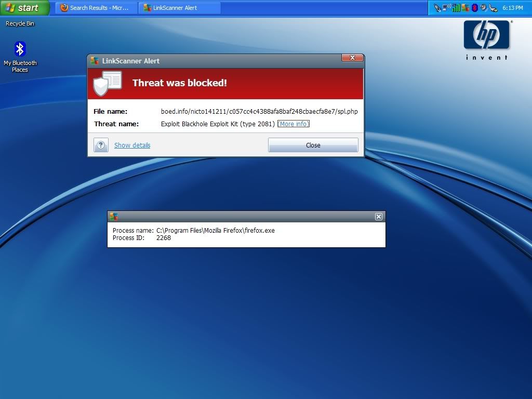Open the More info link

pyautogui.click(x=294, y=124)
